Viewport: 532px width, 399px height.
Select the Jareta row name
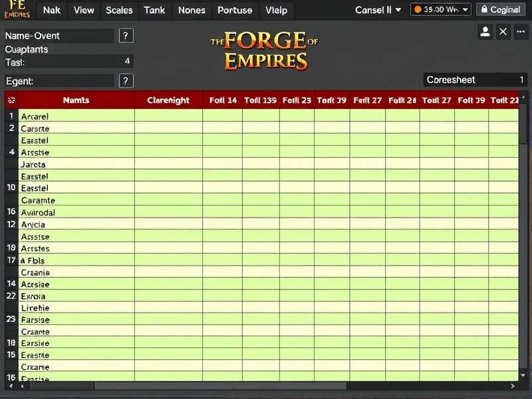pos(33,164)
